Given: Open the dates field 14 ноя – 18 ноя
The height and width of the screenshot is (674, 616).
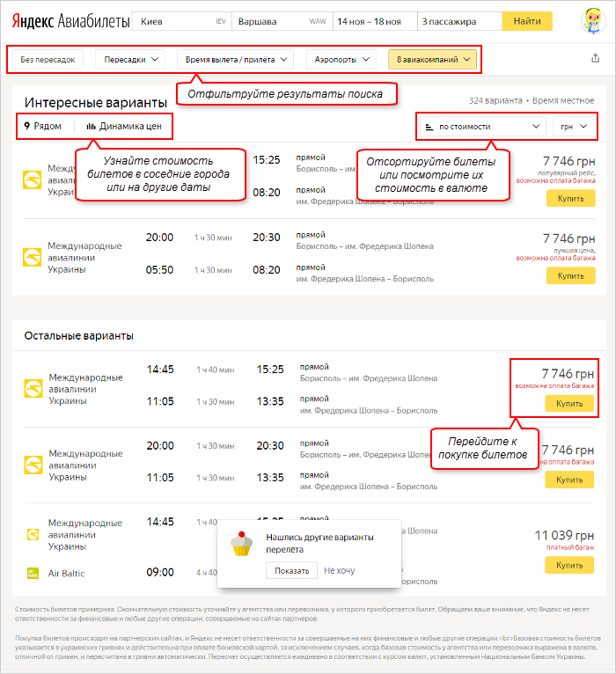Looking at the screenshot, I should tap(375, 21).
